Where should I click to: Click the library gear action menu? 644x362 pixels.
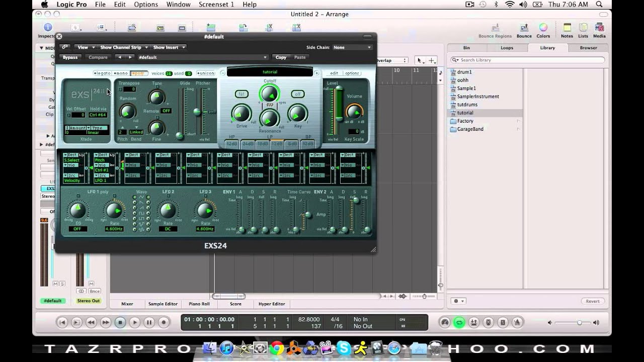tap(458, 301)
